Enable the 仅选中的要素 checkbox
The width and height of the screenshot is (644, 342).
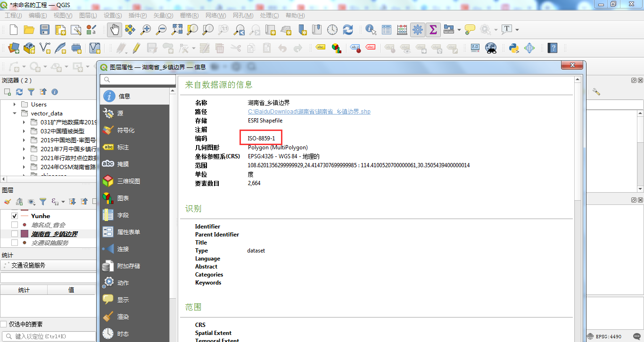pos(4,324)
